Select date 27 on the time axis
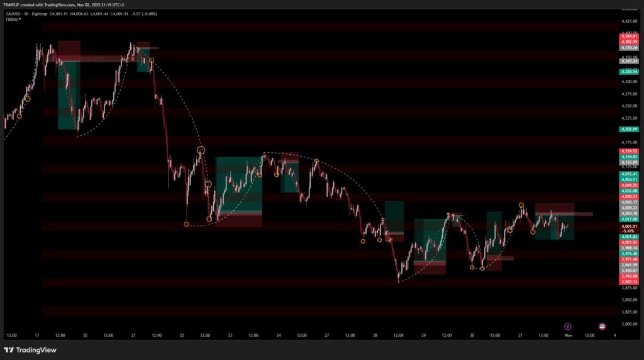The image size is (644, 360). [326, 335]
